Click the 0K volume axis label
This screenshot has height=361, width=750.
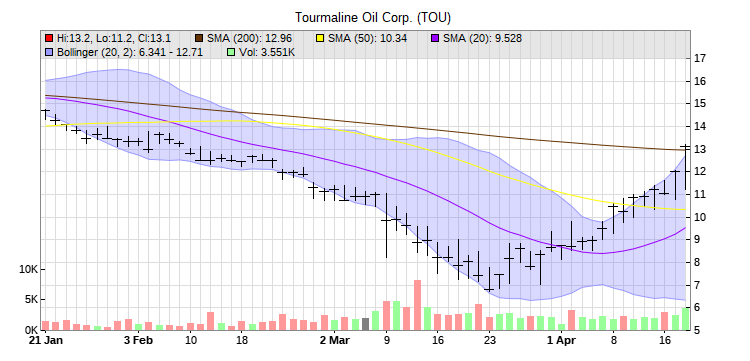(x=31, y=330)
